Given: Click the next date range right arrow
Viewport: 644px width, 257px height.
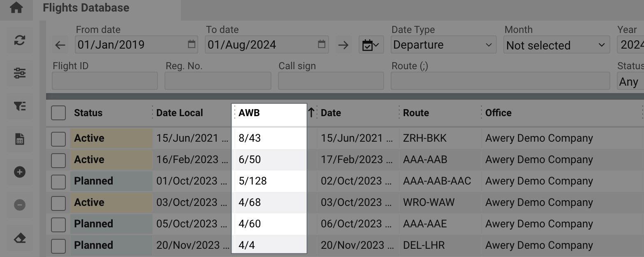Looking at the screenshot, I should [343, 45].
